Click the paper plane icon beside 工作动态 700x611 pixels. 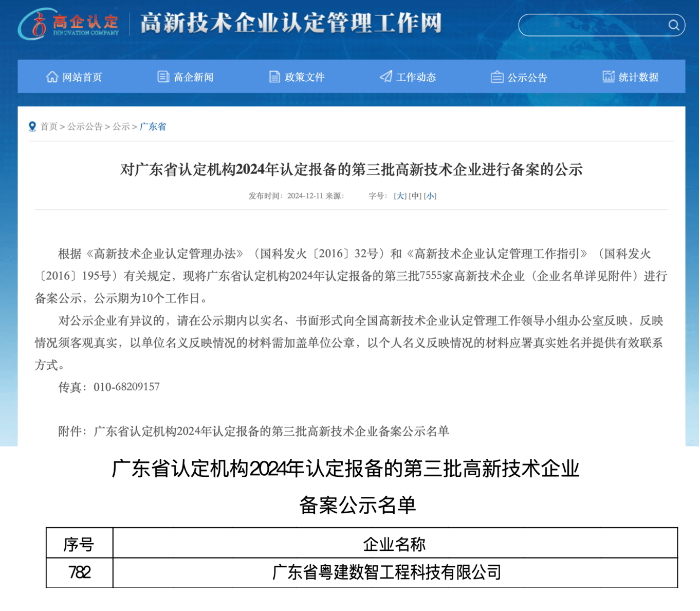pos(386,77)
